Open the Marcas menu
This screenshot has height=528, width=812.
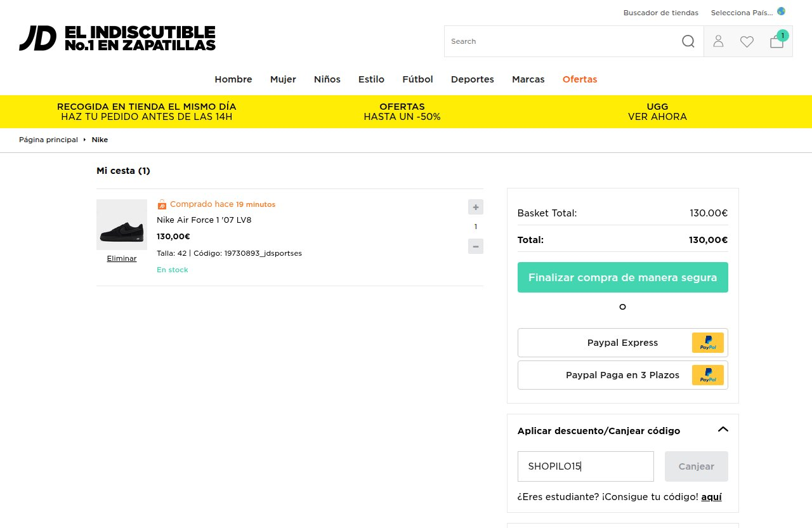pyautogui.click(x=528, y=79)
